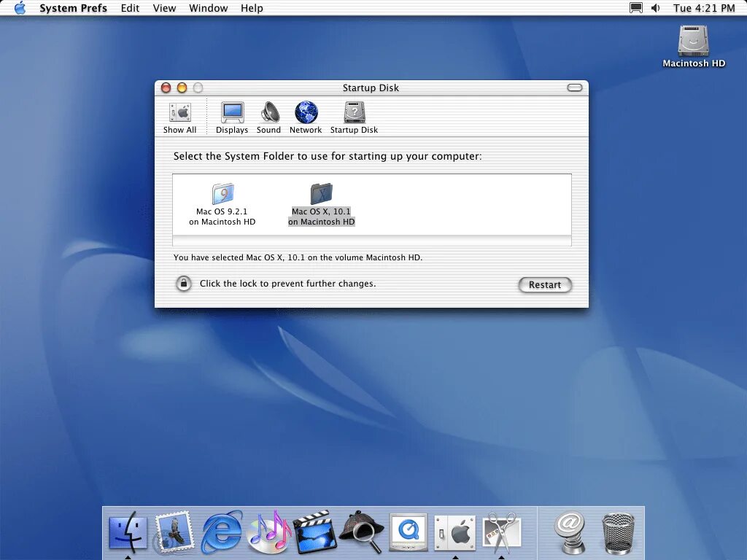Open the Show All preferences icon
The image size is (747, 560).
click(179, 118)
